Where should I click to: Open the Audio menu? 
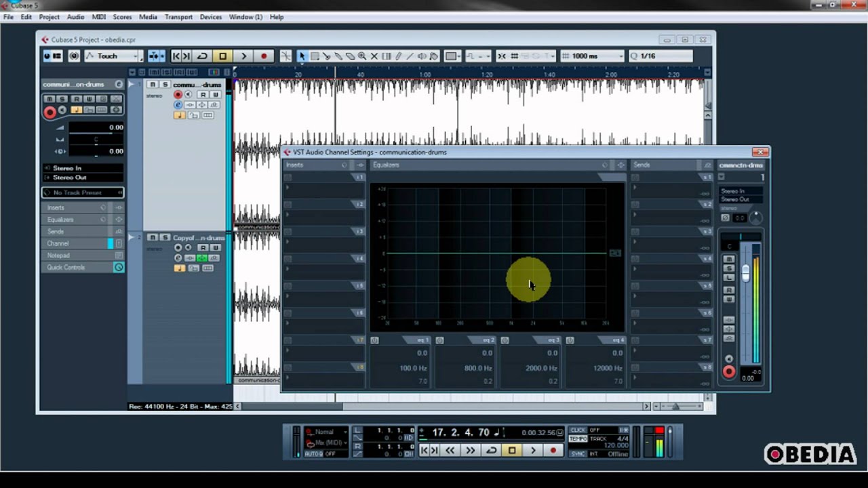75,17
